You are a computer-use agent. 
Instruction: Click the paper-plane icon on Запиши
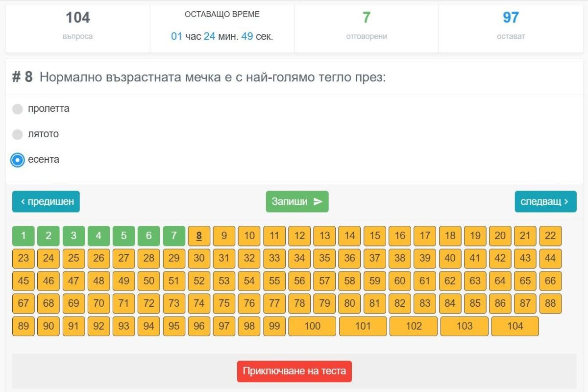(318, 201)
